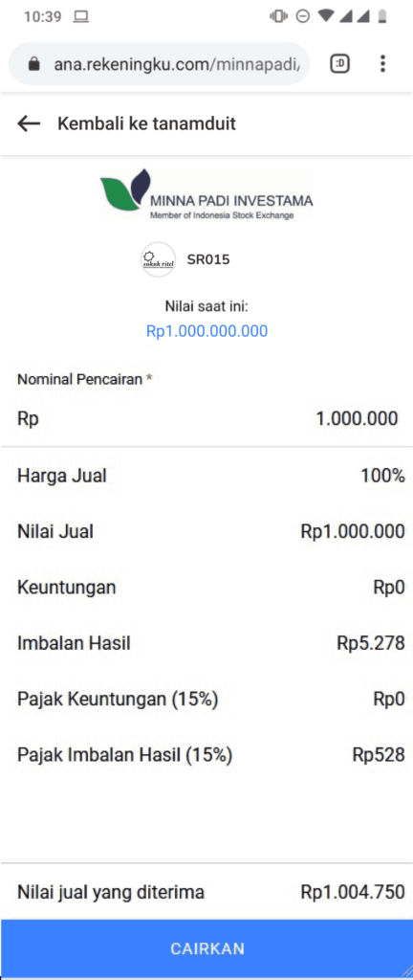Tap the sukuk ritel SR015 logo
The width and height of the screenshot is (413, 980).
coord(159,259)
